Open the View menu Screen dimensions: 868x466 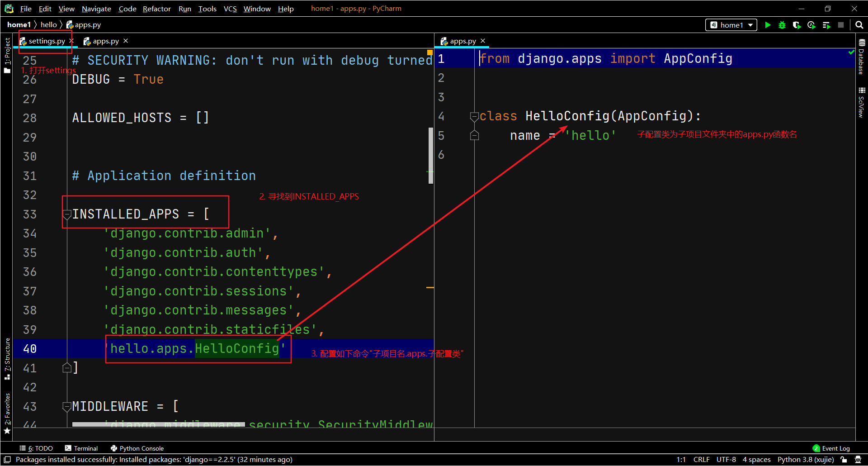click(66, 9)
